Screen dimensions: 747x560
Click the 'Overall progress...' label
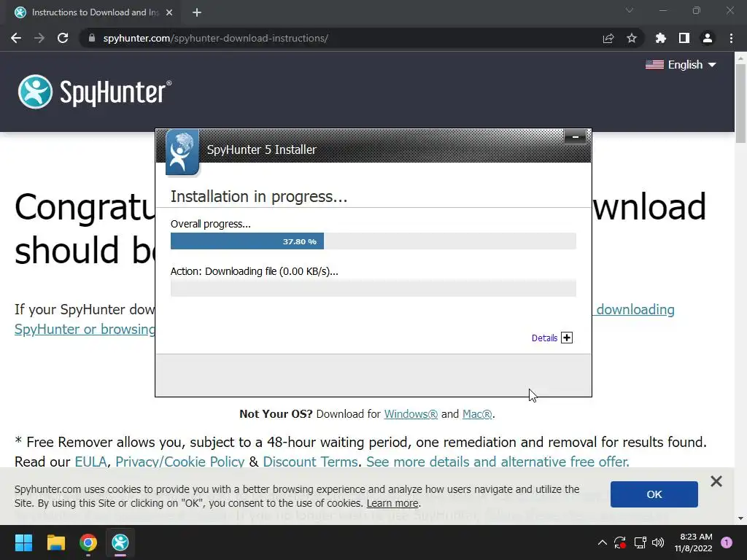pos(211,224)
